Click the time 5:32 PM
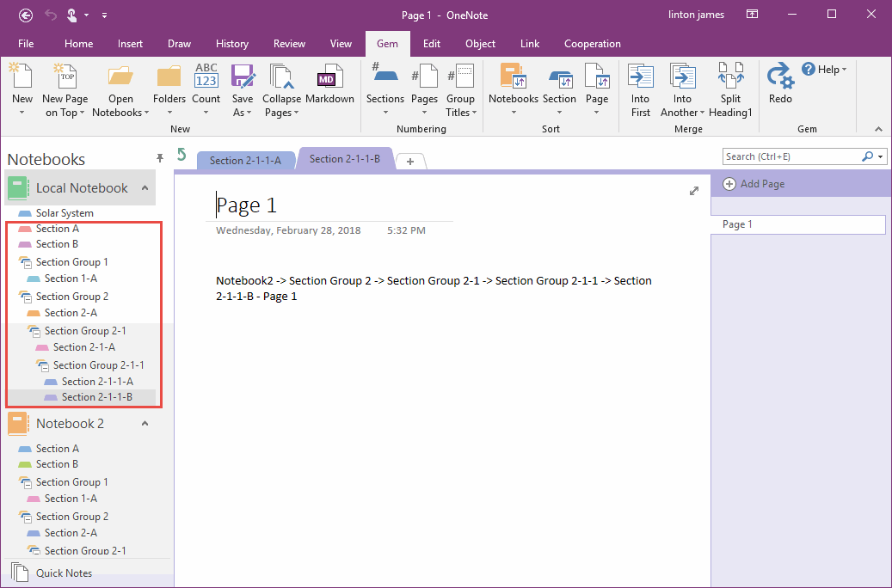This screenshot has height=588, width=892. pyautogui.click(x=406, y=230)
